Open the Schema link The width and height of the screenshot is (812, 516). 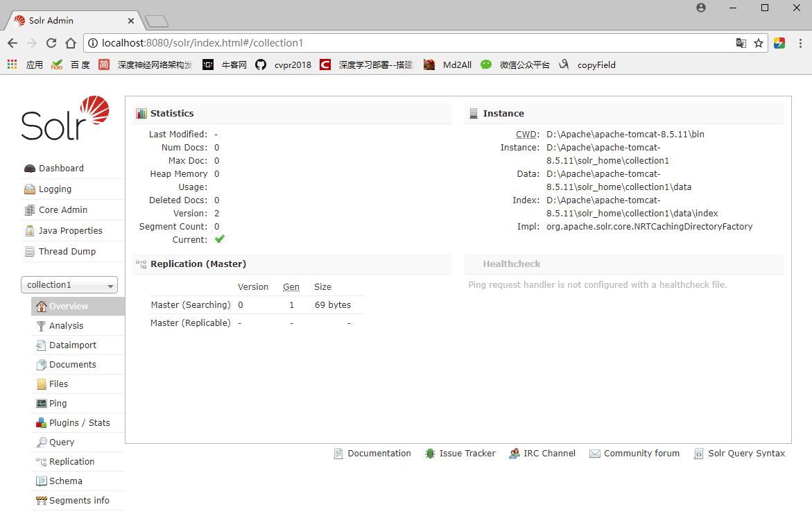(x=66, y=481)
